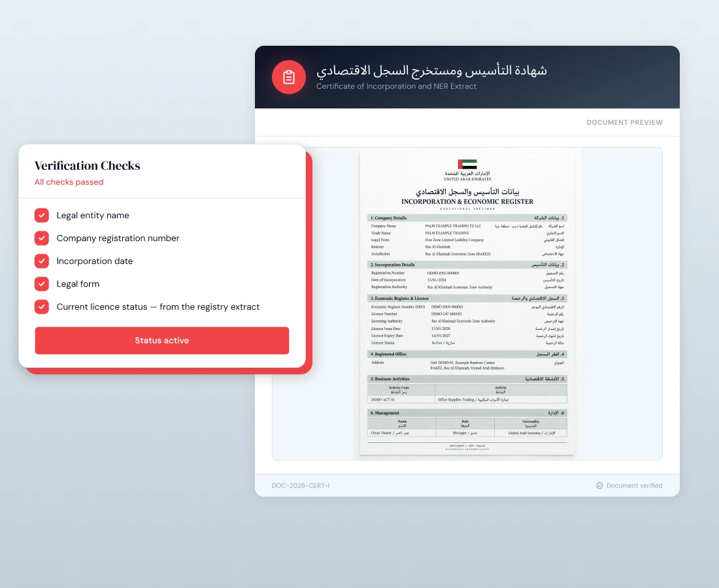Click the Legal entity name label
This screenshot has width=719, height=588.
click(x=93, y=216)
